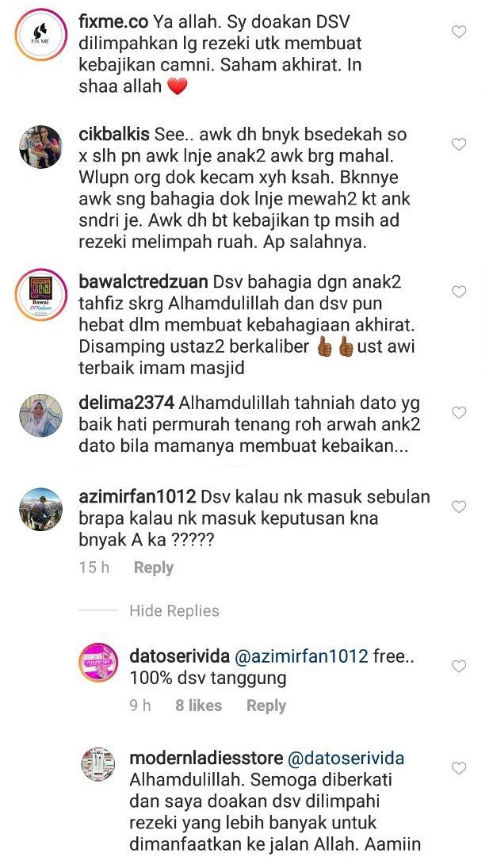View bawalctredzuan's profile avatar

pyautogui.click(x=41, y=295)
